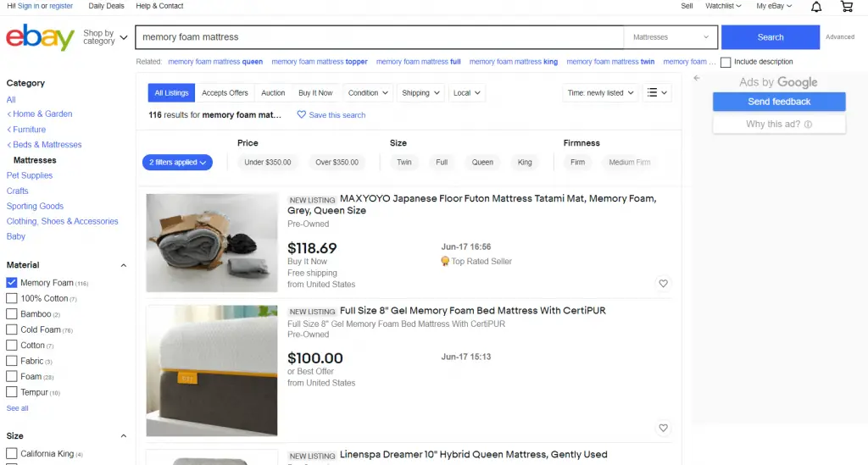
Task: Select the Medium Firm firmness chip
Action: click(x=630, y=162)
